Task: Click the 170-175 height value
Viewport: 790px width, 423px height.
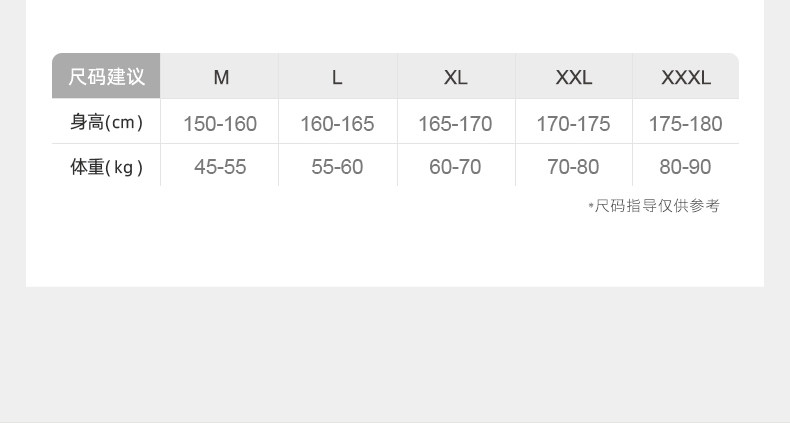Action: (x=573, y=124)
